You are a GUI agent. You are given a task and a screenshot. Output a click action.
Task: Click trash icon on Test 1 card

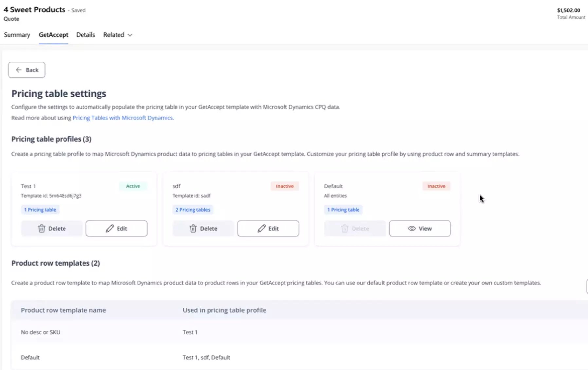tap(41, 228)
